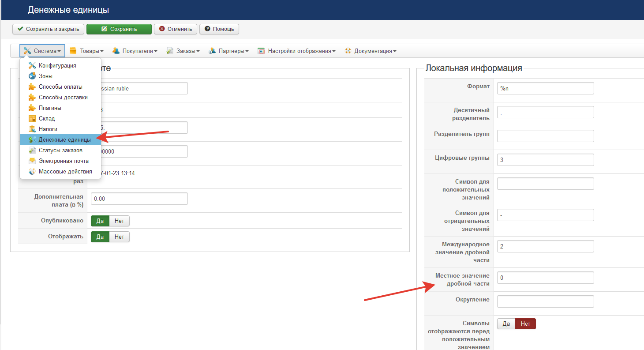Viewport: 644px width, 350px height.
Task: Click the Склад warehouse icon
Action: (32, 118)
